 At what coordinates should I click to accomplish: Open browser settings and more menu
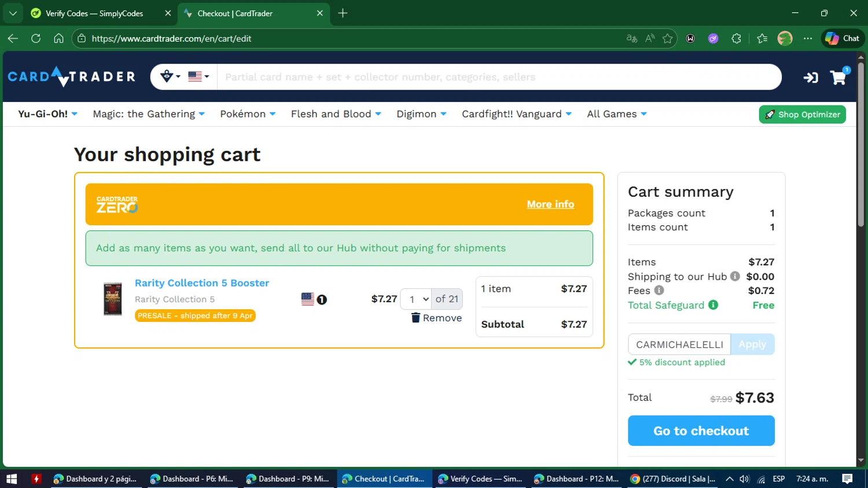(x=808, y=38)
